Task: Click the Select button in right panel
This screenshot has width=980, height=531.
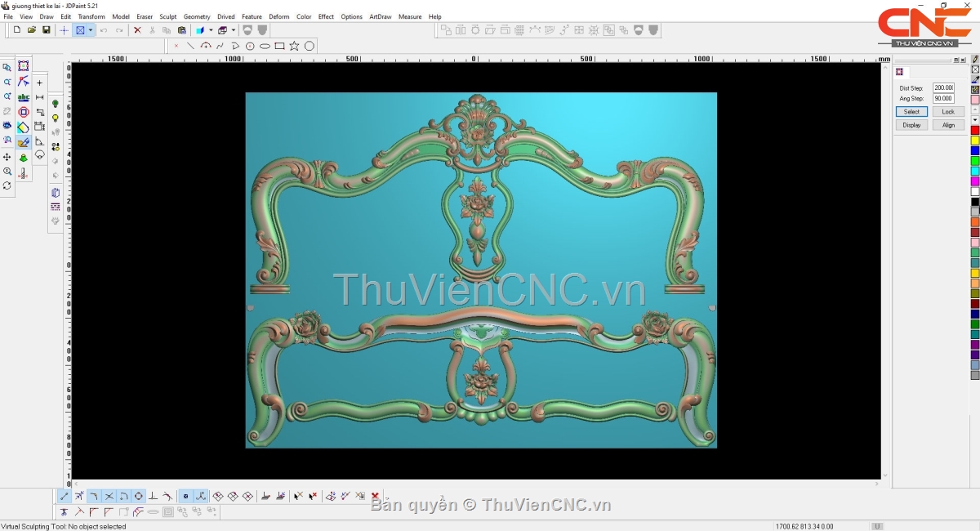Action: tap(911, 112)
